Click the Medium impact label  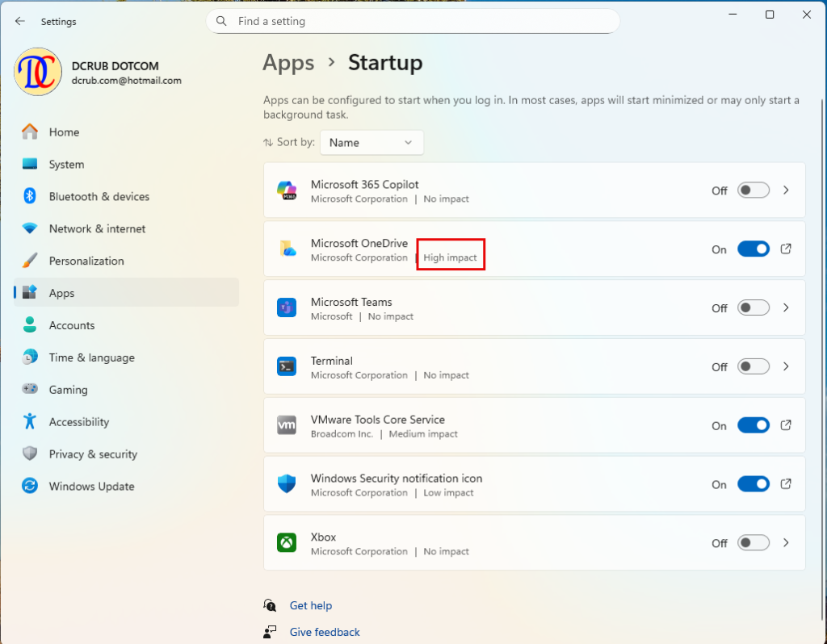423,433
